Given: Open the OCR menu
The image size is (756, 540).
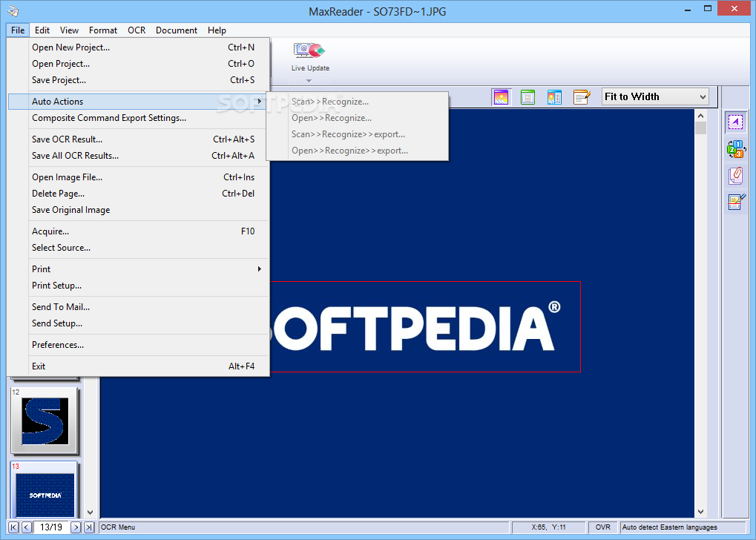Looking at the screenshot, I should click(x=137, y=30).
